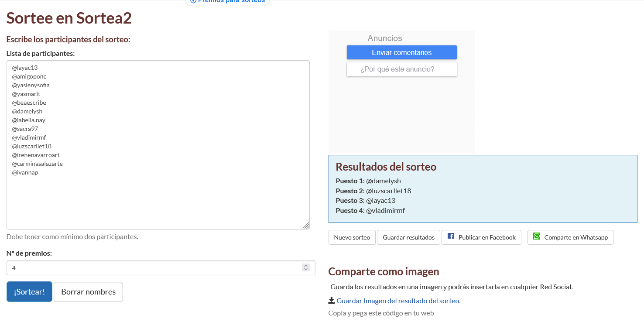Click the Resultados del sorteo heading
644x322 pixels.
[x=386, y=167]
